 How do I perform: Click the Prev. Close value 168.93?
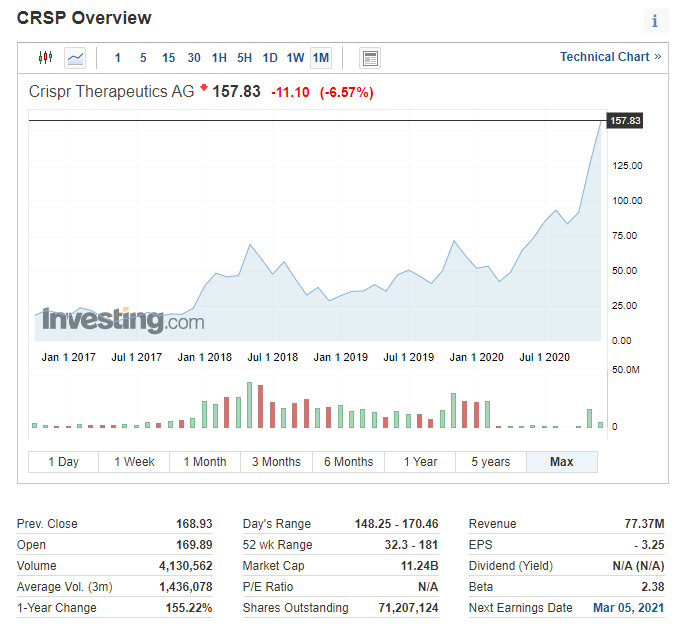(x=194, y=524)
